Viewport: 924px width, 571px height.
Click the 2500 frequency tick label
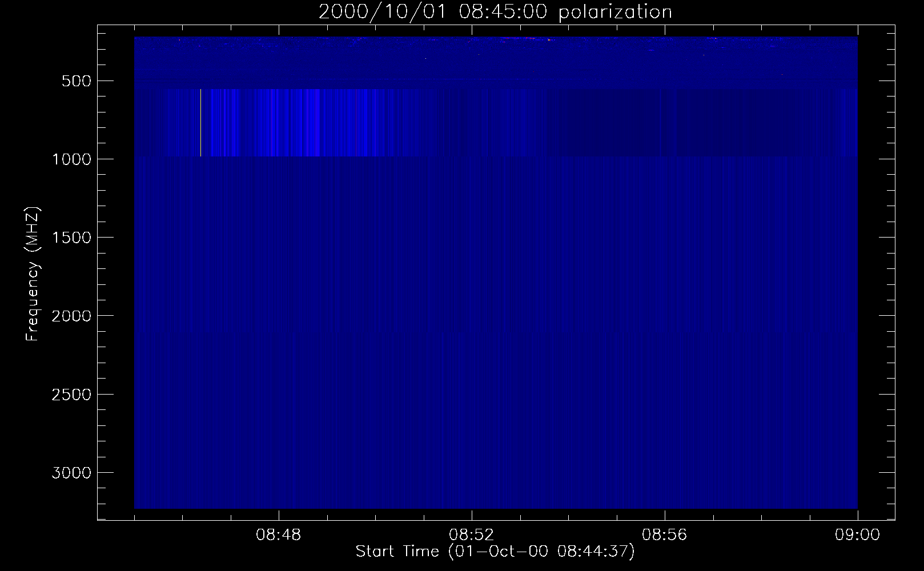click(71, 395)
